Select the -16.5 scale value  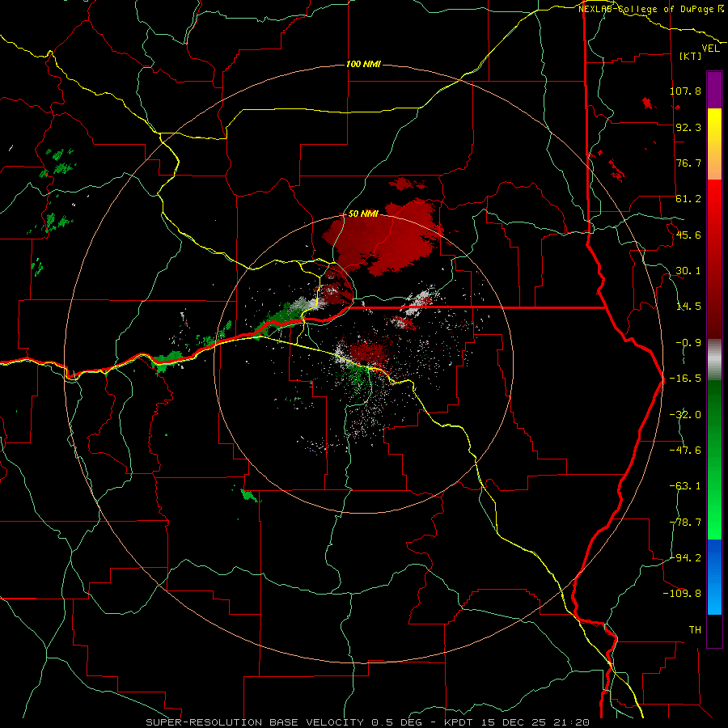(x=685, y=379)
